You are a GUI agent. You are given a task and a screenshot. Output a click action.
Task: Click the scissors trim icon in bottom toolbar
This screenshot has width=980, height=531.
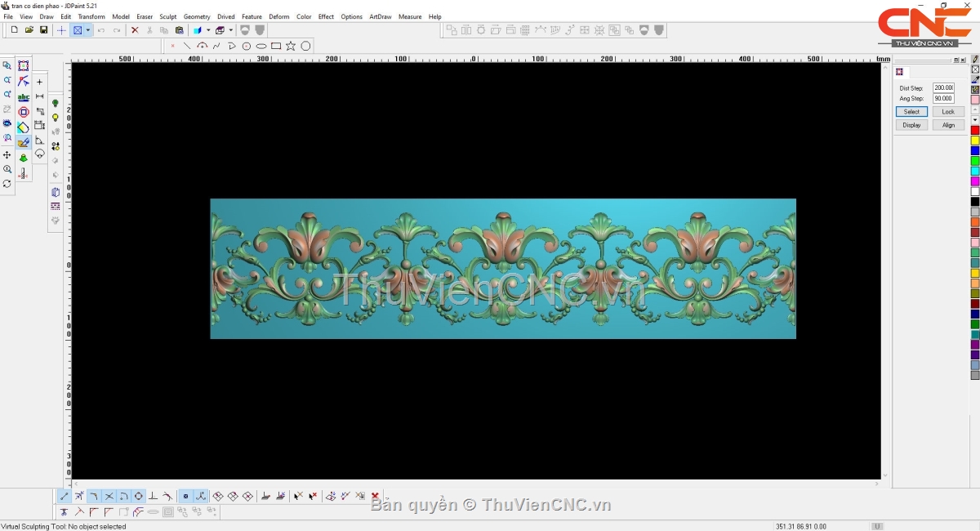coord(64,512)
